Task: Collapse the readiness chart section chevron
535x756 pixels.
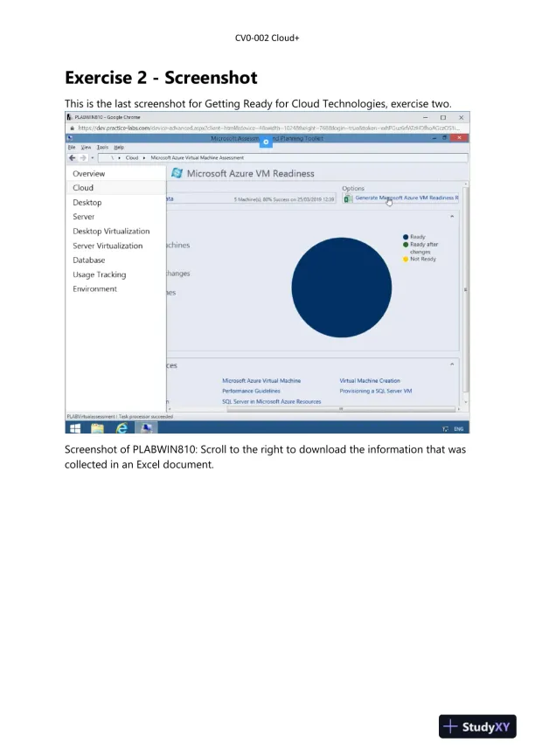Action: coord(452,215)
